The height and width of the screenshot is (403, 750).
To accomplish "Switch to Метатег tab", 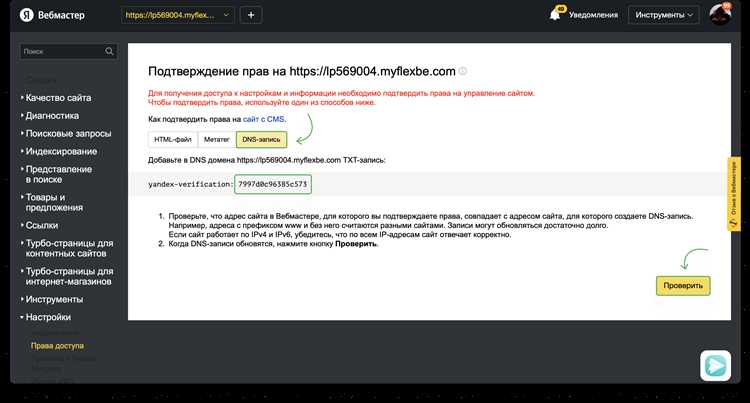I will tap(217, 139).
